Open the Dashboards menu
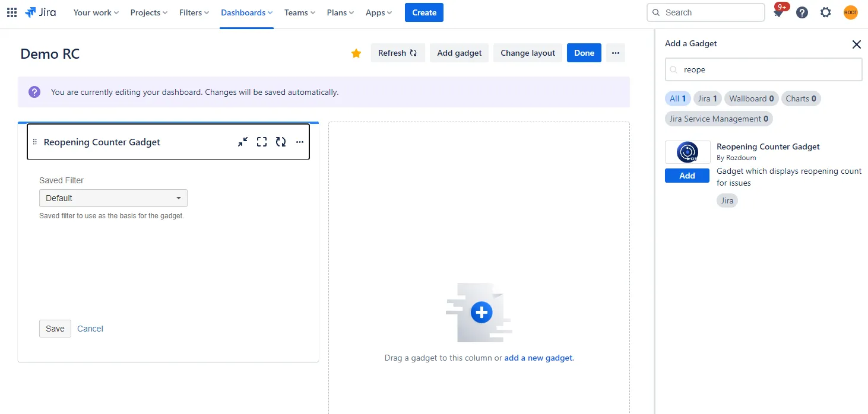Image resolution: width=868 pixels, height=414 pixels. click(247, 12)
